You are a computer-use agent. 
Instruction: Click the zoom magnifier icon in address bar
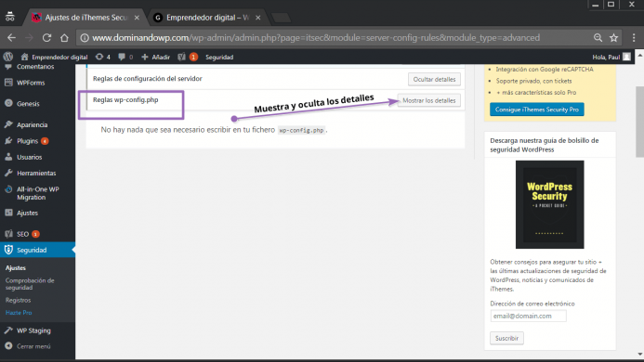(598, 38)
